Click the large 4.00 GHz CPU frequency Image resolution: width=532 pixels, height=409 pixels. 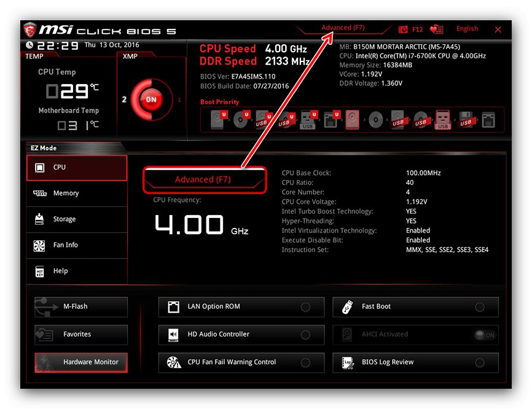[201, 225]
